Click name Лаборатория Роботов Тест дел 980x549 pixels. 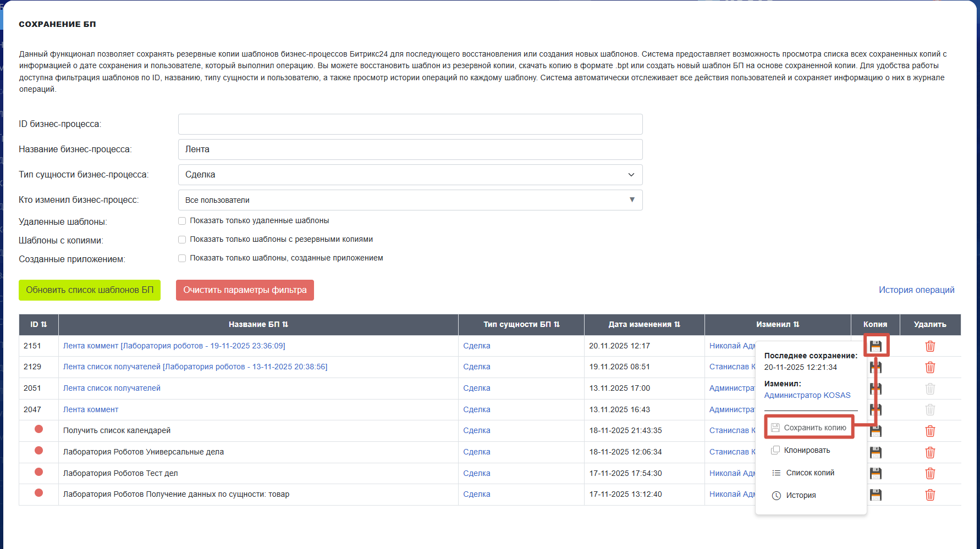[x=120, y=473]
